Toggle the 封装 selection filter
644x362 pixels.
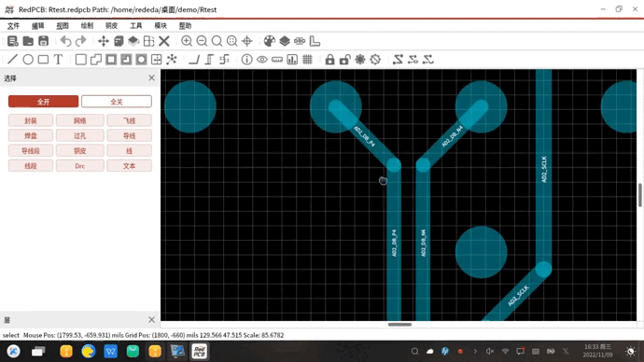click(31, 120)
